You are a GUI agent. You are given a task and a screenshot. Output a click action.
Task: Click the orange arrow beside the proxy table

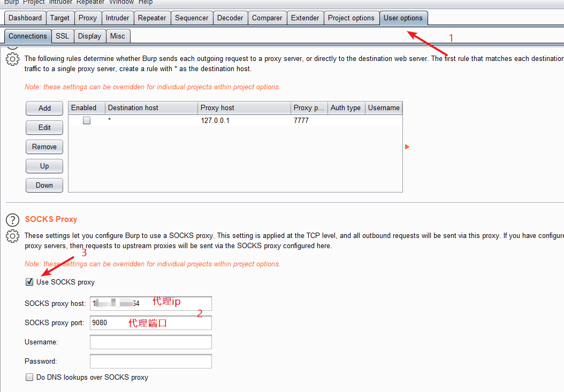pyautogui.click(x=407, y=147)
